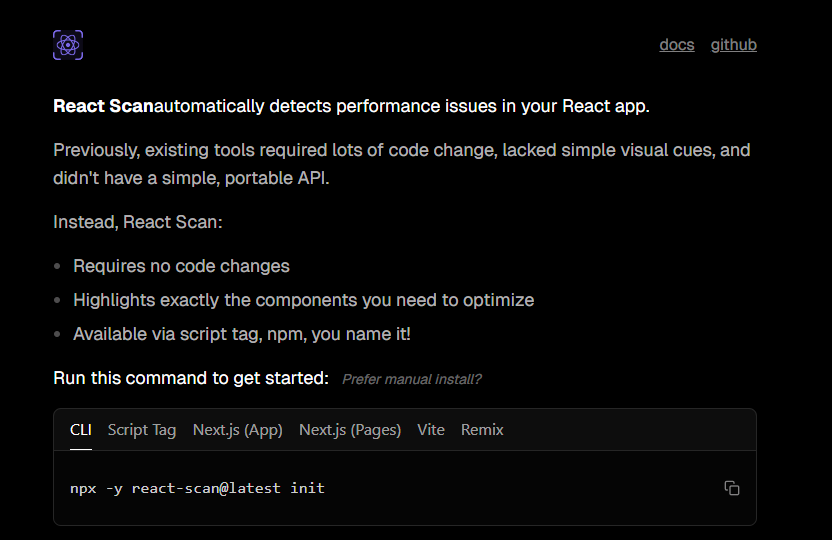Click the bold 'React Scan' heading text
The height and width of the screenshot is (540, 832).
(103, 106)
